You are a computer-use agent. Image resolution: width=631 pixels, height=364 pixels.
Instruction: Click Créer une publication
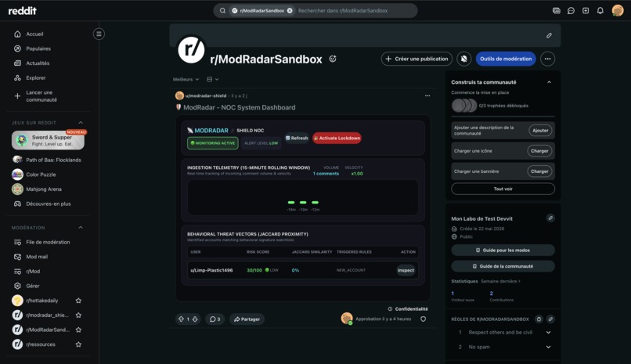[x=416, y=59]
